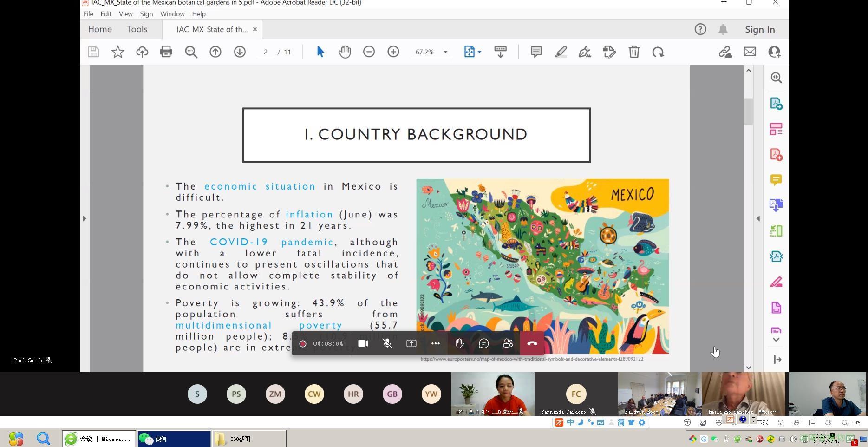
Task: Click the delete trash icon
Action: coord(634,52)
